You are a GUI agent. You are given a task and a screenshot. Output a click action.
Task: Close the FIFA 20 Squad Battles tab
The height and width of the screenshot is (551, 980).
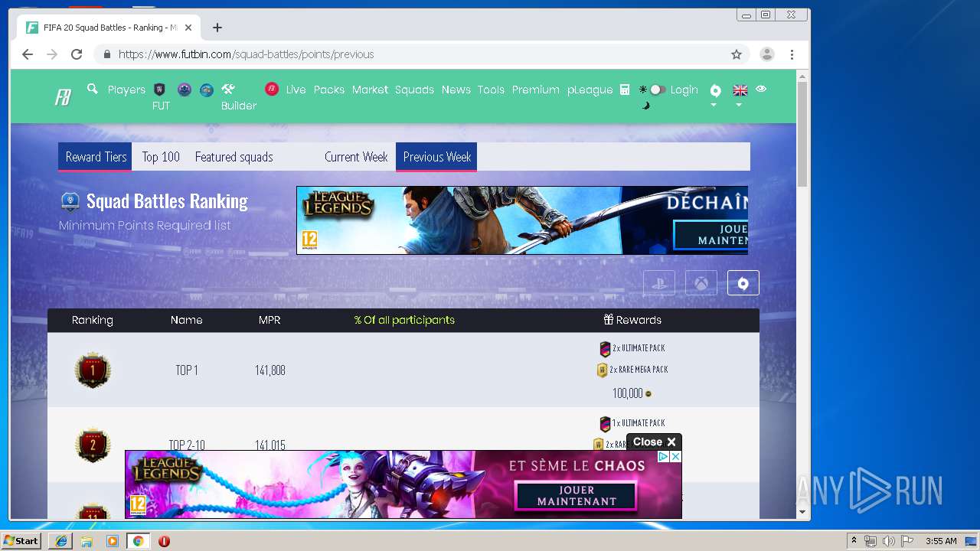pos(188,28)
